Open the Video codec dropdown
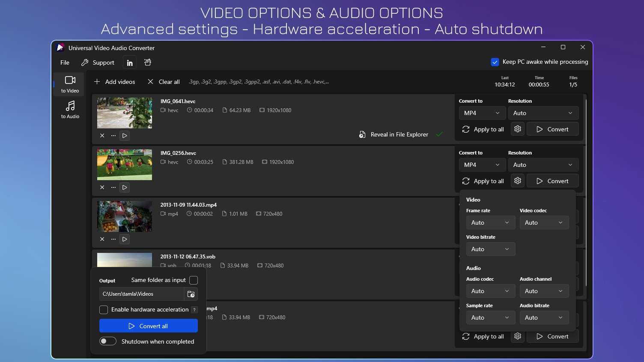644x362 pixels. [x=544, y=223]
